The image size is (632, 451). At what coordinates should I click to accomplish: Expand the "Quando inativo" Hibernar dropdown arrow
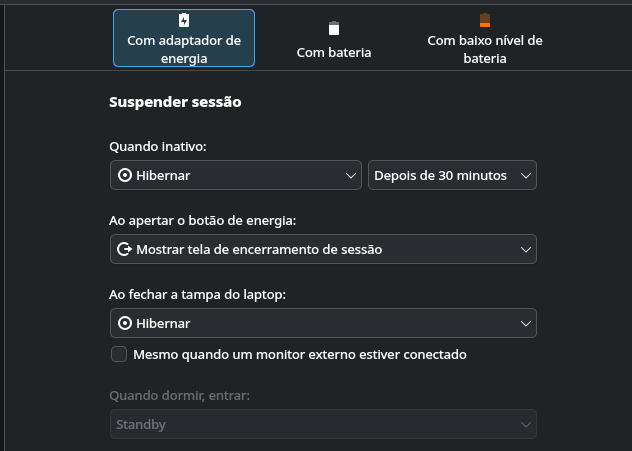[351, 176]
